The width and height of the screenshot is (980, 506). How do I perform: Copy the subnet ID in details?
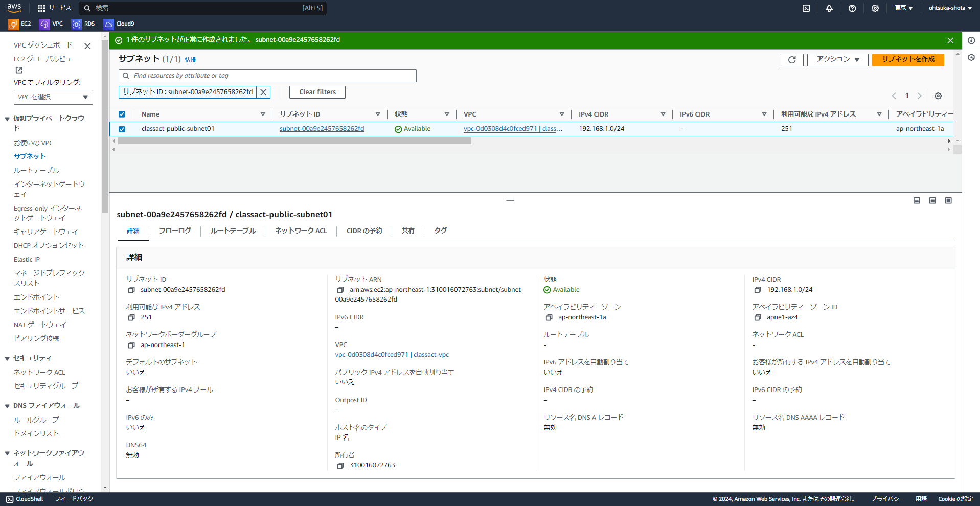[131, 290]
